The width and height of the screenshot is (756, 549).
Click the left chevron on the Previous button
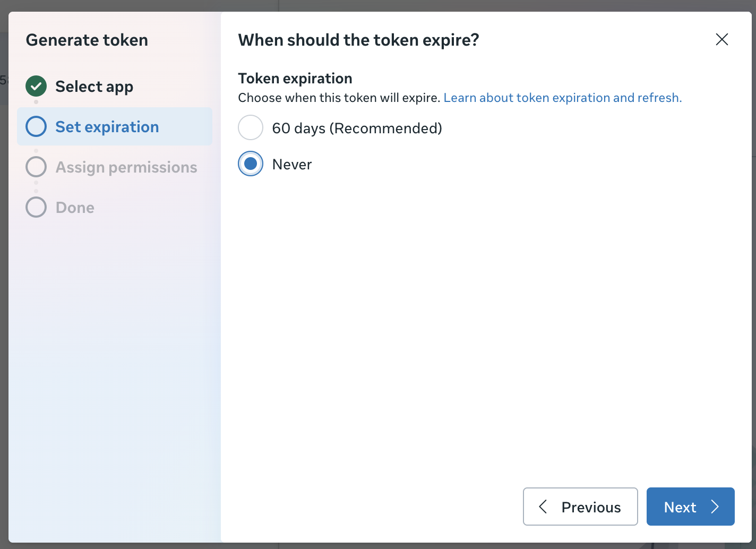(543, 507)
